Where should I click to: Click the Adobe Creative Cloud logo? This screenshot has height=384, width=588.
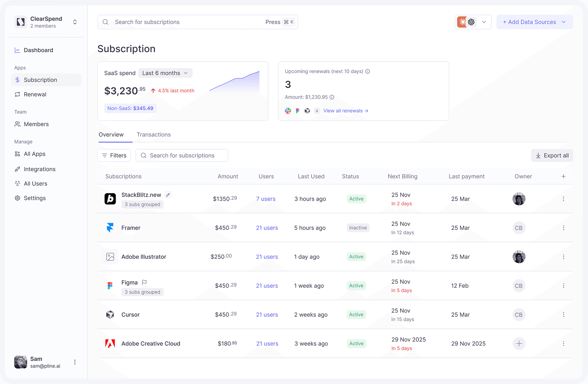pyautogui.click(x=110, y=344)
